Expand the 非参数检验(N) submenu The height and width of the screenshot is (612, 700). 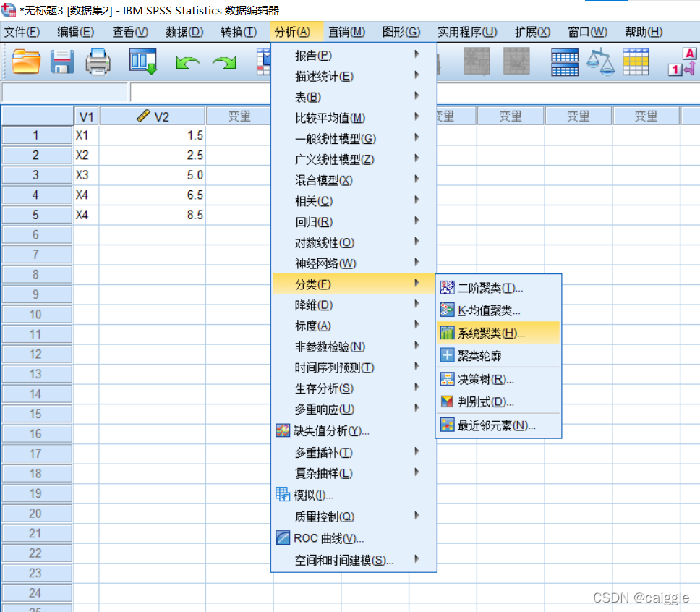point(354,347)
